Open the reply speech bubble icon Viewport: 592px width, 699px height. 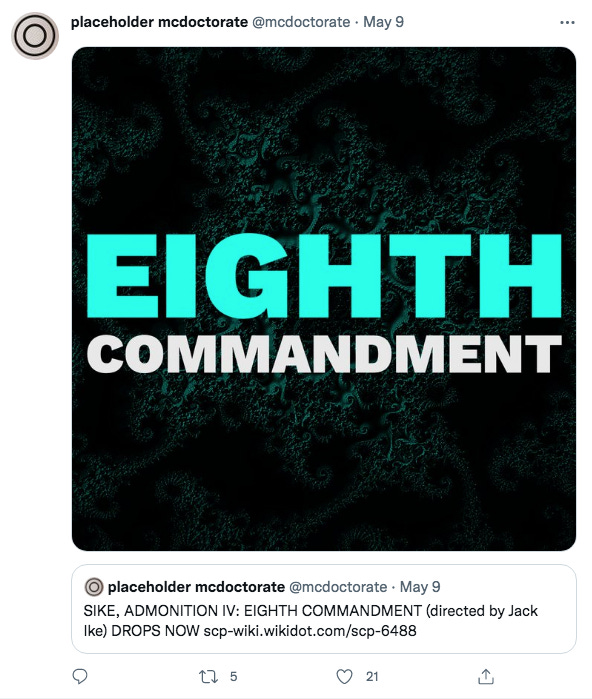pyautogui.click(x=80, y=676)
